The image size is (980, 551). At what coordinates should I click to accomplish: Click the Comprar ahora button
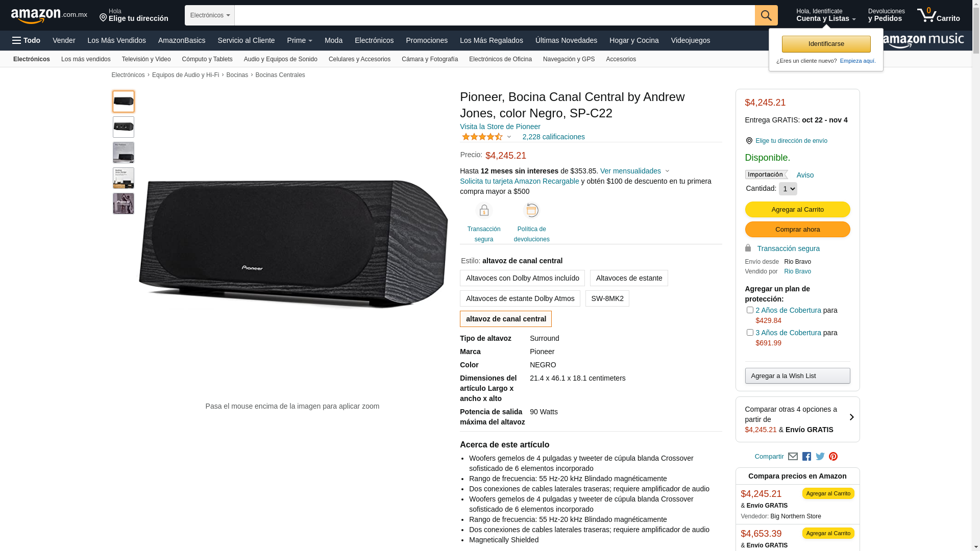point(797,230)
